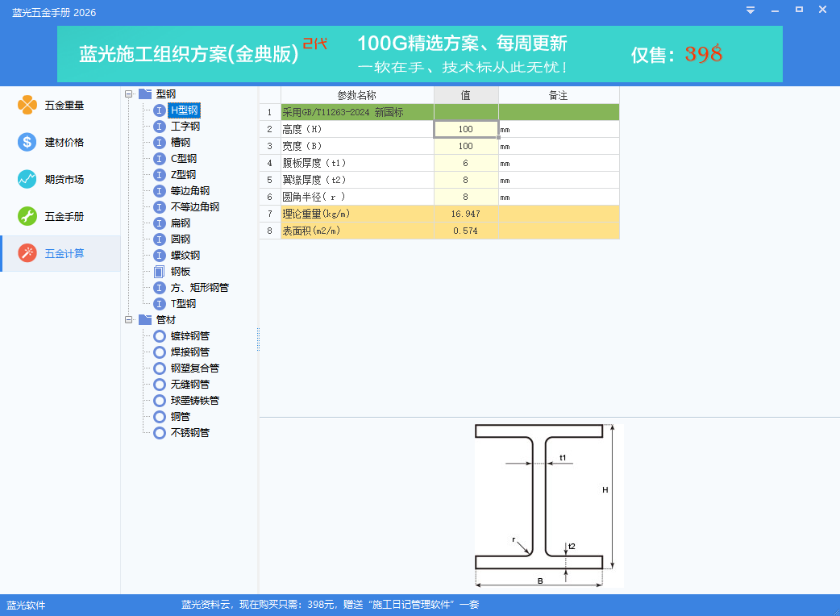Click the 五金计算 magic wand icon

27,253
